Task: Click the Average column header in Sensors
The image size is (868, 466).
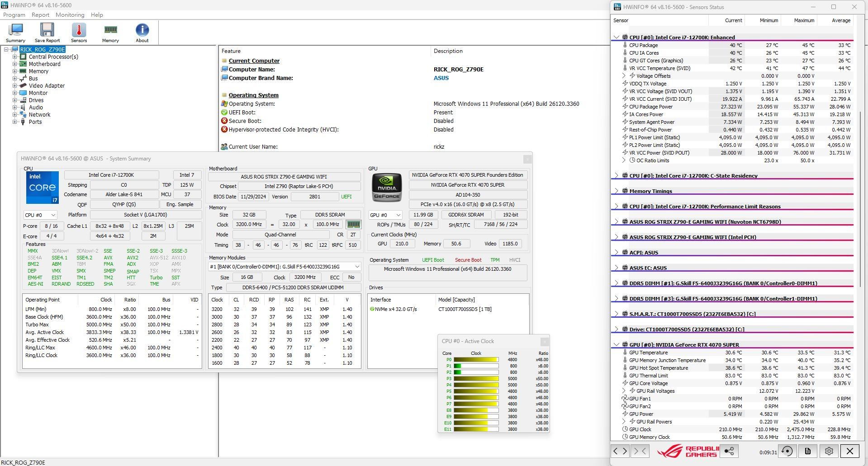Action: tap(835, 20)
